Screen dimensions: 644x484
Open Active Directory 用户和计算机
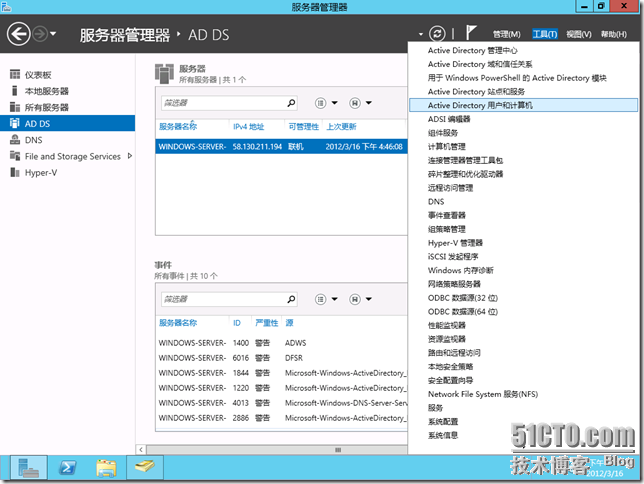coord(523,105)
